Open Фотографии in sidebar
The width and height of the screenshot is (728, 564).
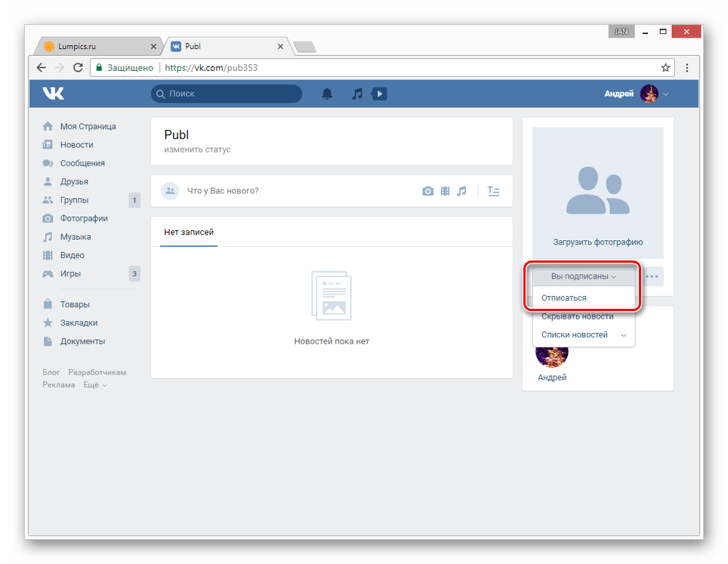(x=75, y=218)
